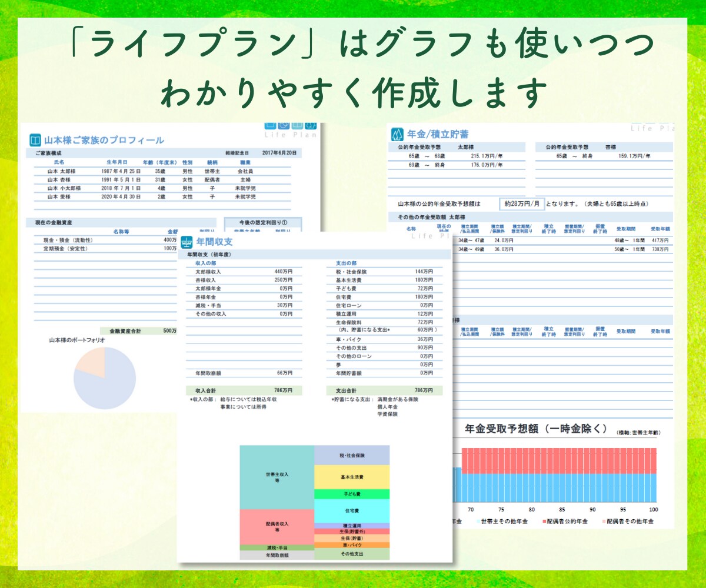Viewport: 706px width, 588px height.
Task: Click the 基本生活費 180万円 table row
Action: pos(385,280)
